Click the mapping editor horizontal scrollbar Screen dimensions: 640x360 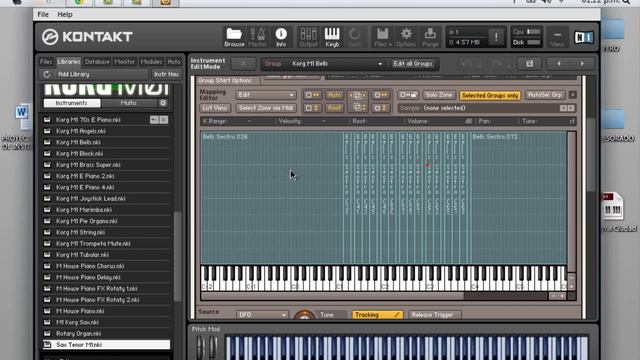point(332,296)
